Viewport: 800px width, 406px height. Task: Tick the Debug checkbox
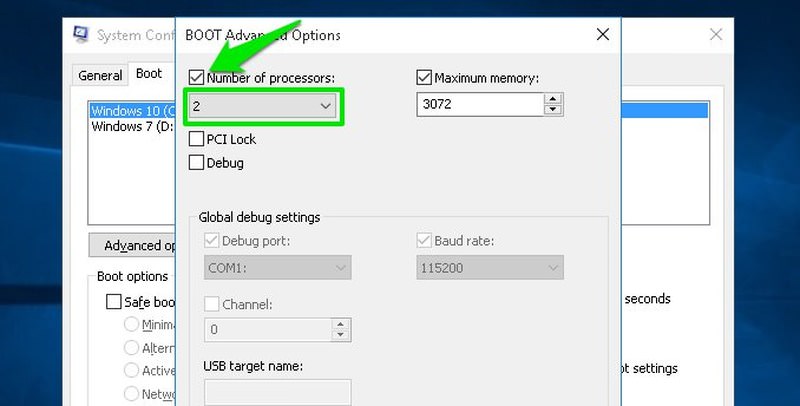coord(196,163)
